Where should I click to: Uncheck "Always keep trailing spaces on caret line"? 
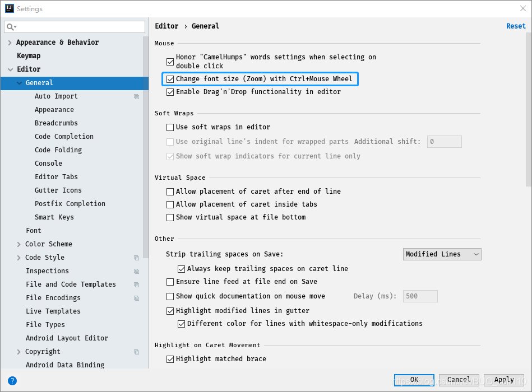pos(181,269)
